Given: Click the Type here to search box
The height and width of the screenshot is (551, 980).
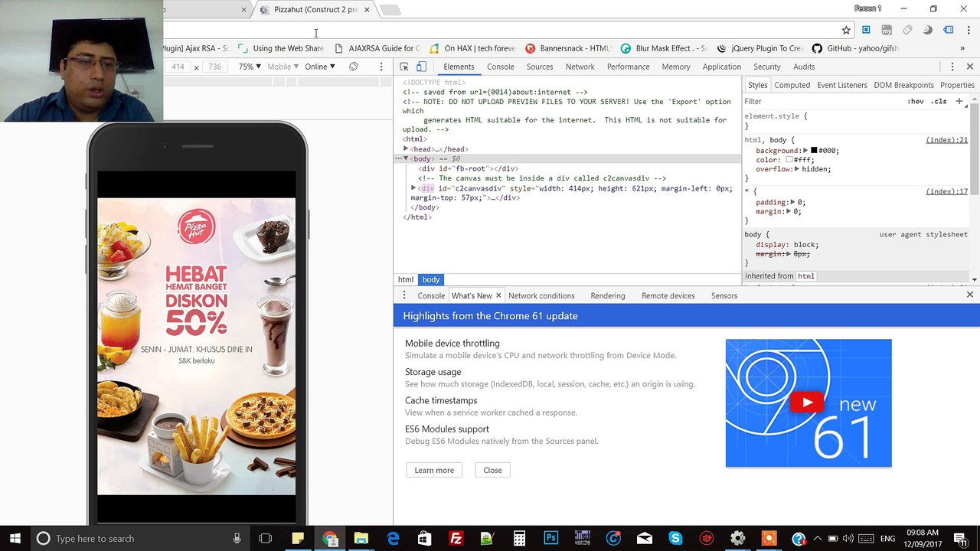Looking at the screenshot, I should click(139, 539).
